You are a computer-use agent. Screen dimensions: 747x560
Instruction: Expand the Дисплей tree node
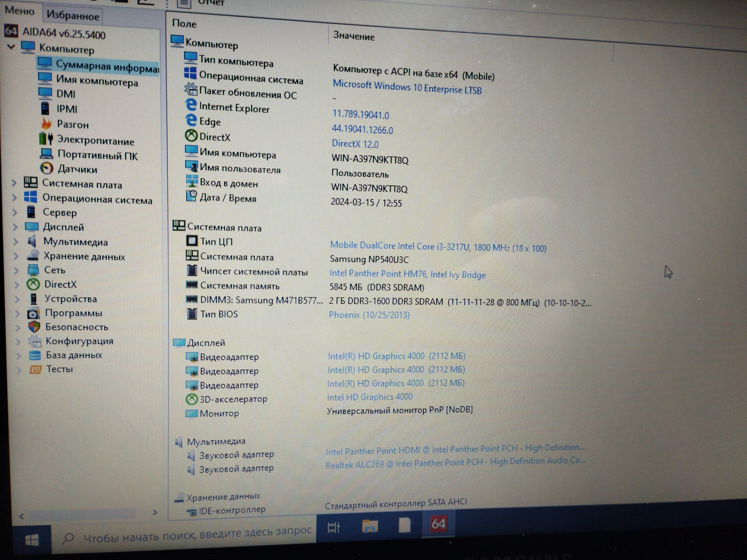(x=16, y=227)
